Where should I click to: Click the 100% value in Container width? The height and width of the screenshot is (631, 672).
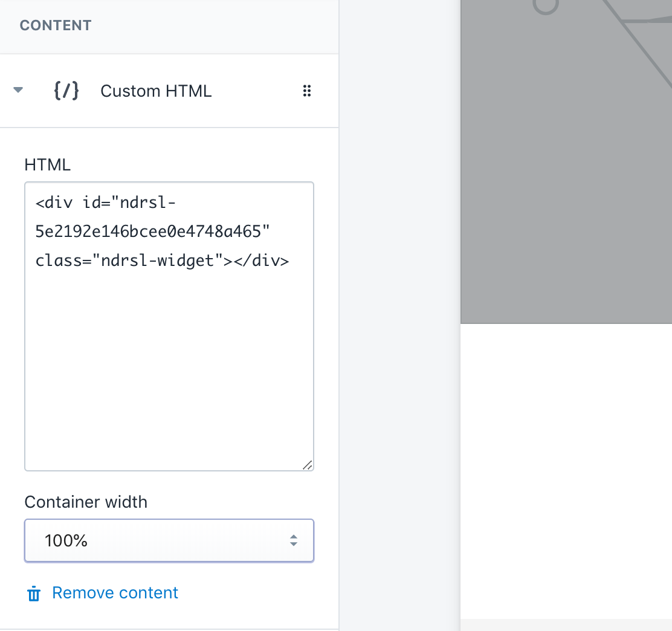[x=65, y=540]
